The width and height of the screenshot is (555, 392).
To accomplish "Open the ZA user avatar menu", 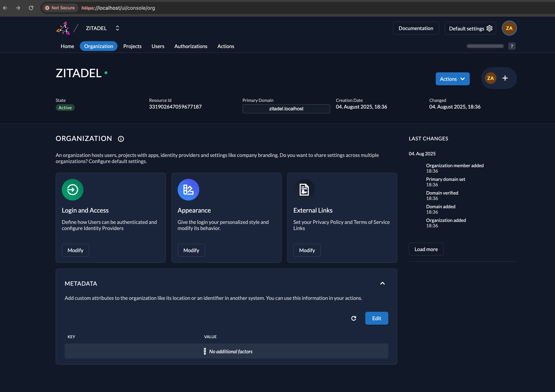I will (509, 28).
